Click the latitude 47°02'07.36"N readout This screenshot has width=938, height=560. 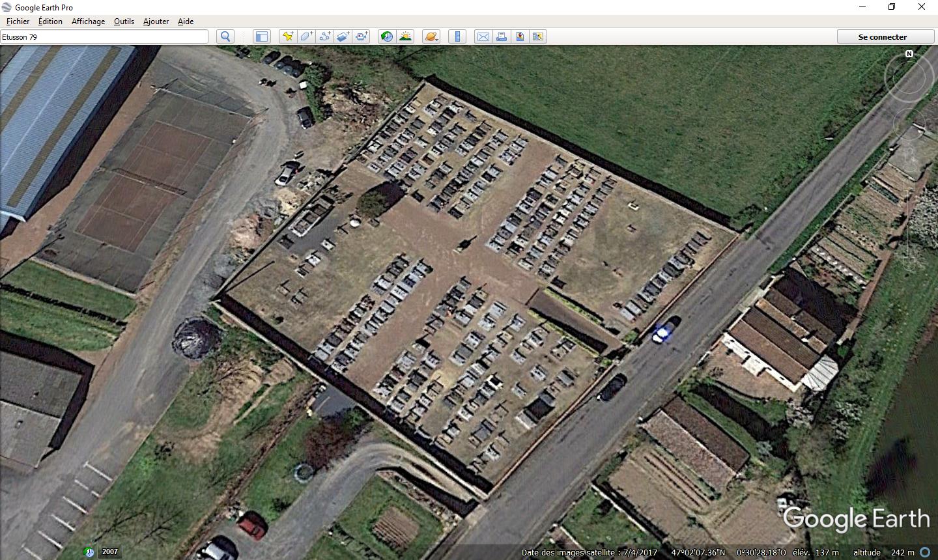pos(698,552)
